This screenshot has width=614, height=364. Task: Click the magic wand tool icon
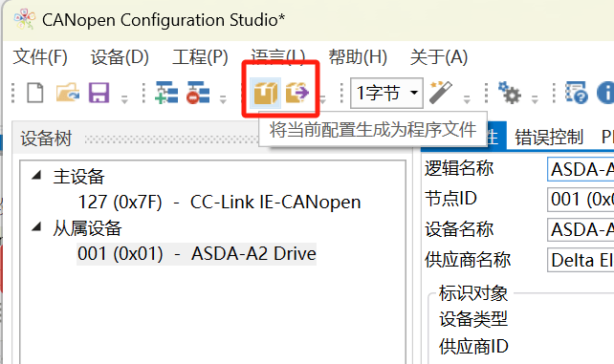click(x=441, y=93)
